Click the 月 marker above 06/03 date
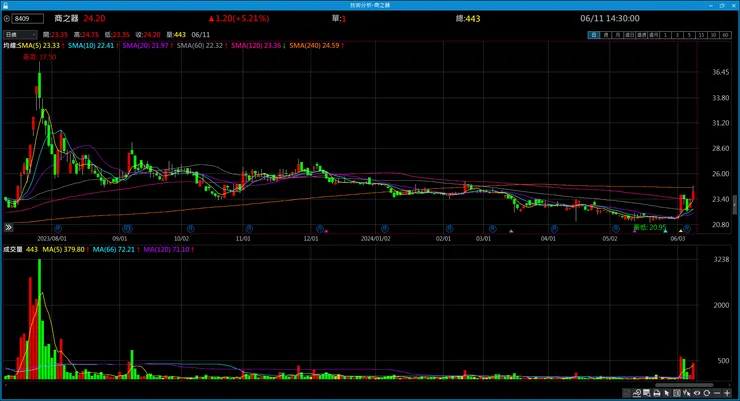740x401 pixels. pyautogui.click(x=687, y=229)
